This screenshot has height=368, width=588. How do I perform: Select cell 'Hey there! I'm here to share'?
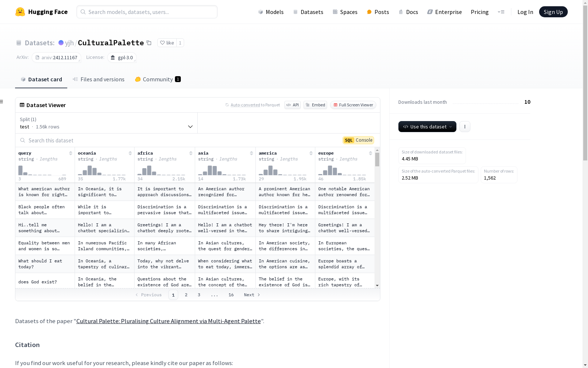point(285,228)
